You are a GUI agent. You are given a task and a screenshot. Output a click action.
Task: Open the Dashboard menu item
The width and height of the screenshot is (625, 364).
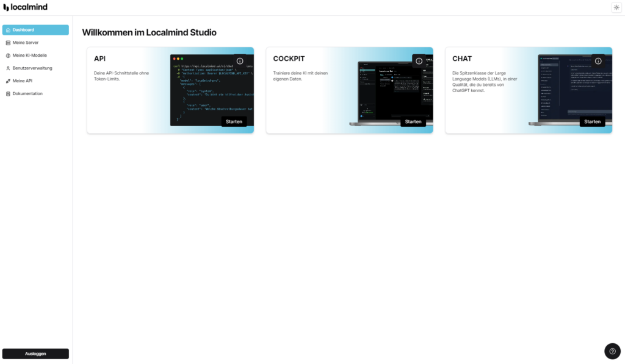35,30
